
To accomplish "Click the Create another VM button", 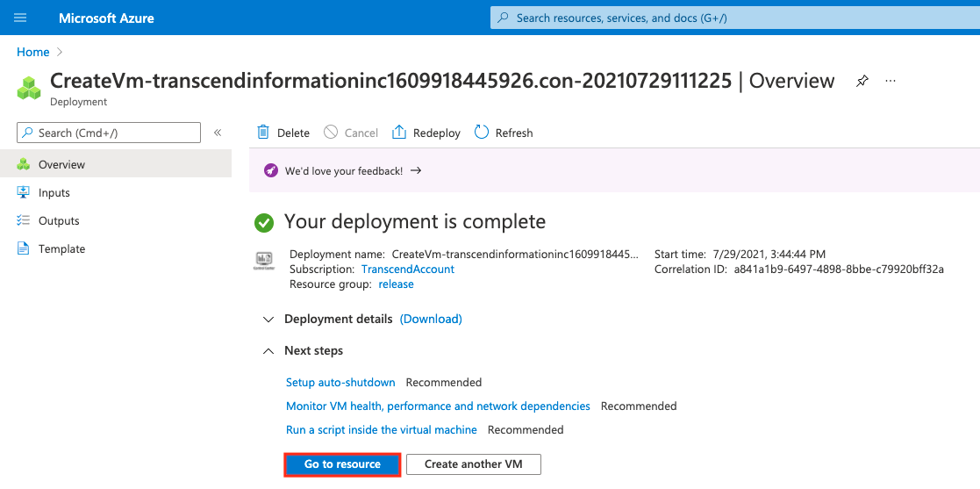I will (474, 464).
